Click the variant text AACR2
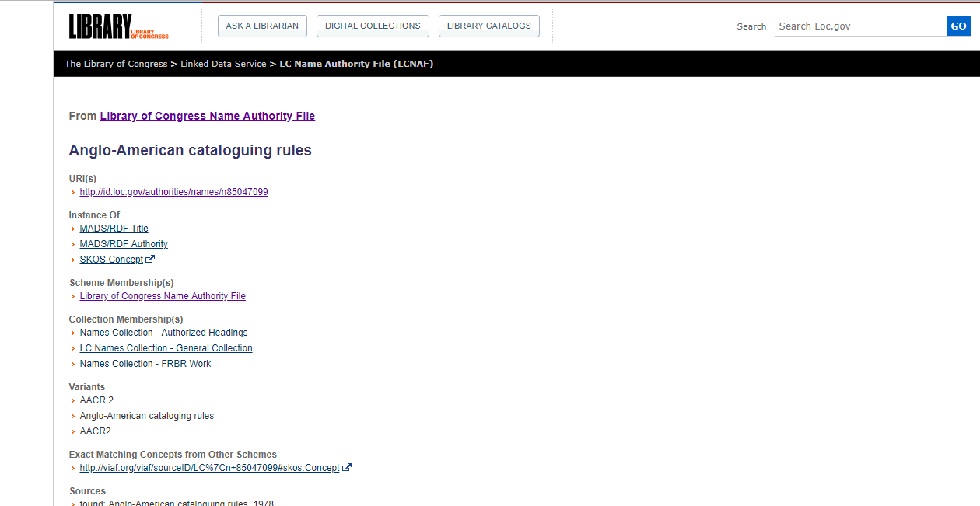The height and width of the screenshot is (506, 980). [x=96, y=431]
